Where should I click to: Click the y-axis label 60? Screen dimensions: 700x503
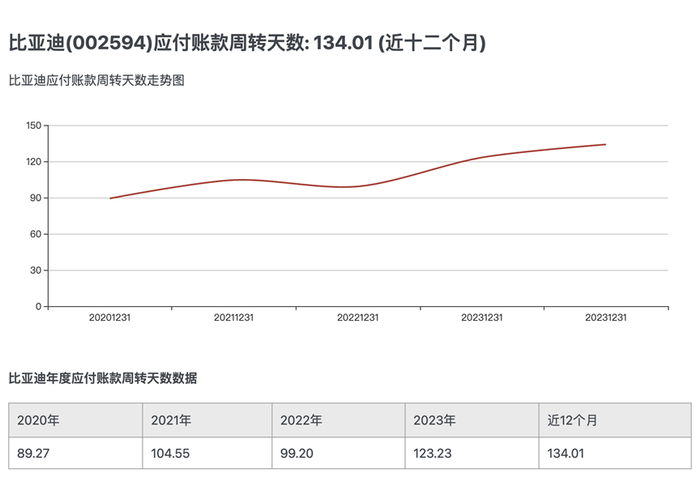[x=36, y=234]
